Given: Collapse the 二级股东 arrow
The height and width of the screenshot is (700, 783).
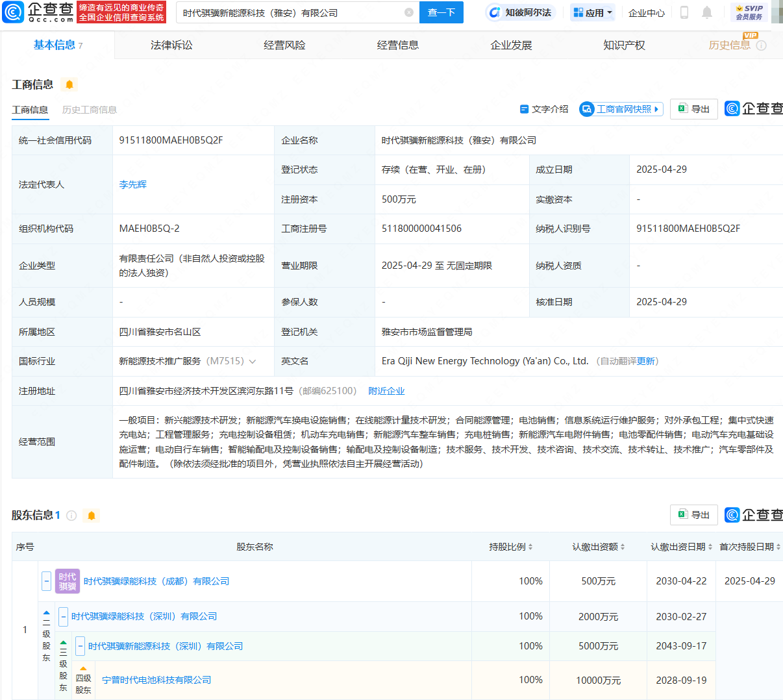Looking at the screenshot, I should 46,613.
